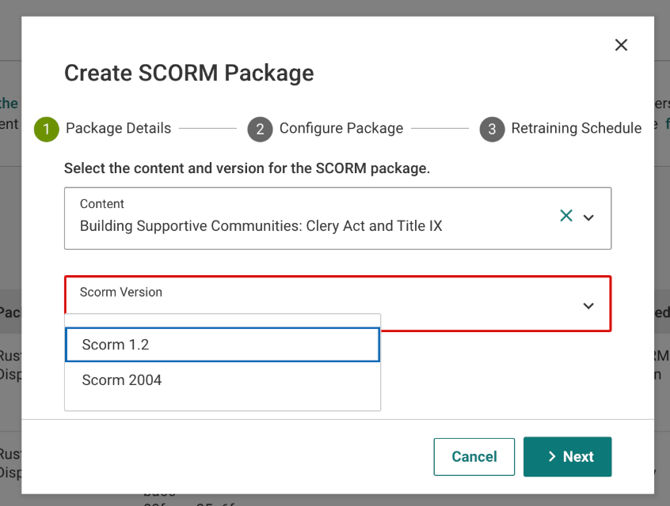Clear the selected Content value
Screen dimensions: 670x506
566,215
